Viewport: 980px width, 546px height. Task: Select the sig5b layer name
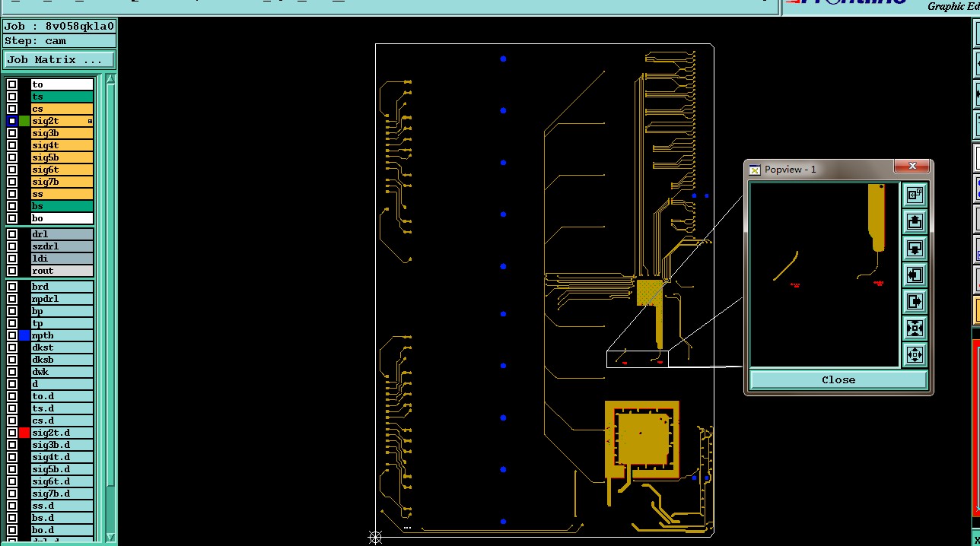click(62, 157)
